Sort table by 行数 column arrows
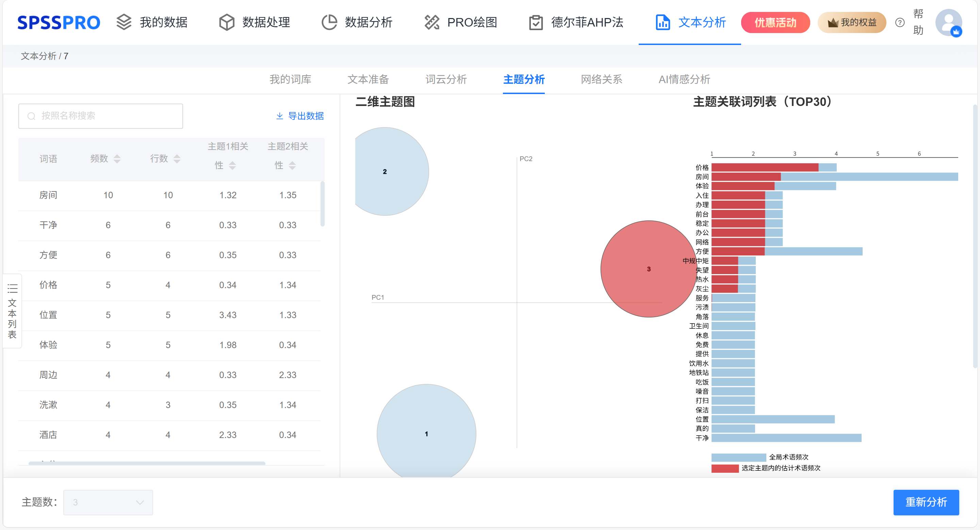The width and height of the screenshot is (980, 530). 177,159
